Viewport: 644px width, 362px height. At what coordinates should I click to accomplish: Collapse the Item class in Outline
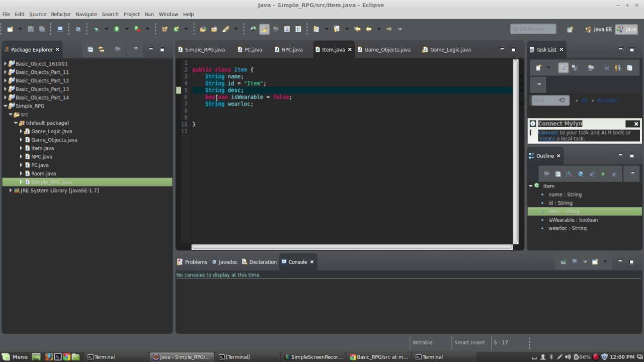click(530, 186)
